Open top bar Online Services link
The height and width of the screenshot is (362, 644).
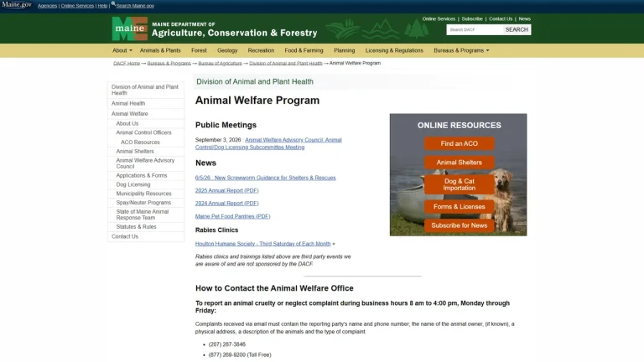[x=77, y=6]
